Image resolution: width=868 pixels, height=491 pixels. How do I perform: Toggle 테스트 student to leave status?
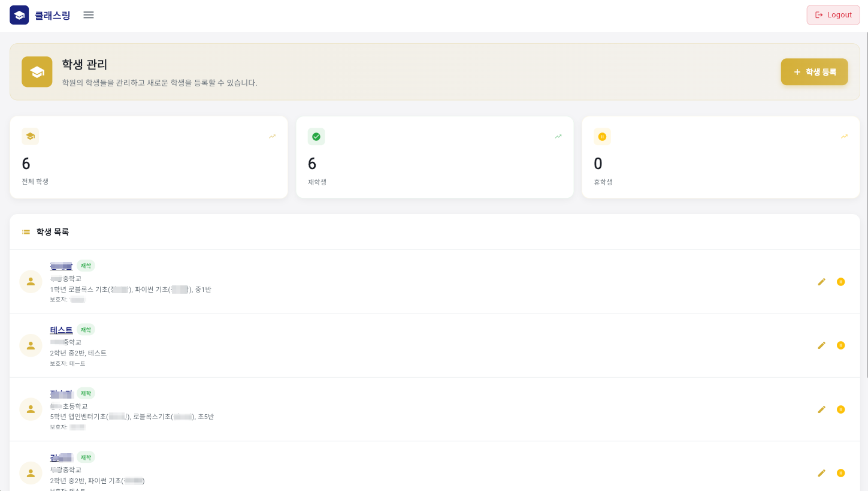pos(840,345)
